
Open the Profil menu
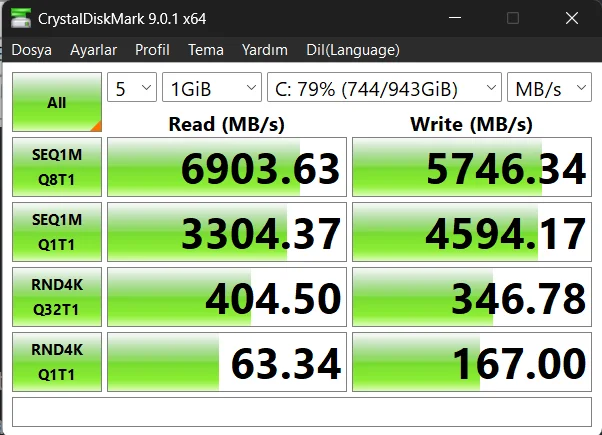[x=152, y=50]
